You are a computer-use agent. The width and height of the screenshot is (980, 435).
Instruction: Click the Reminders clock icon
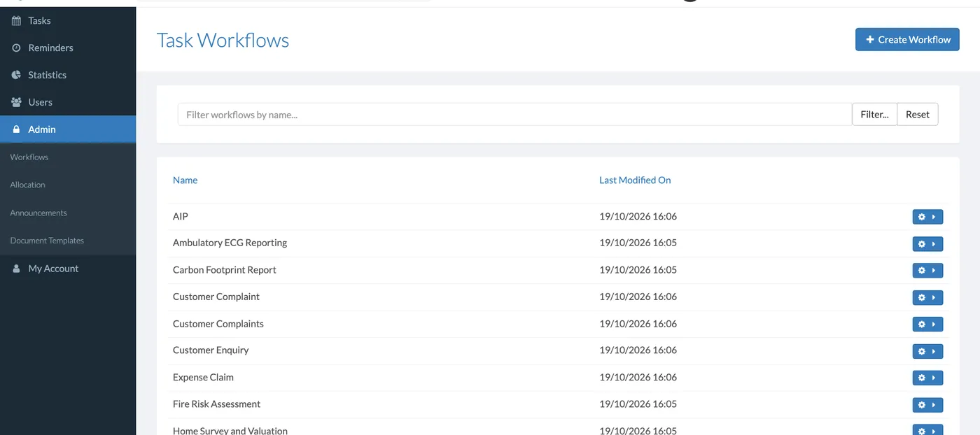point(17,48)
